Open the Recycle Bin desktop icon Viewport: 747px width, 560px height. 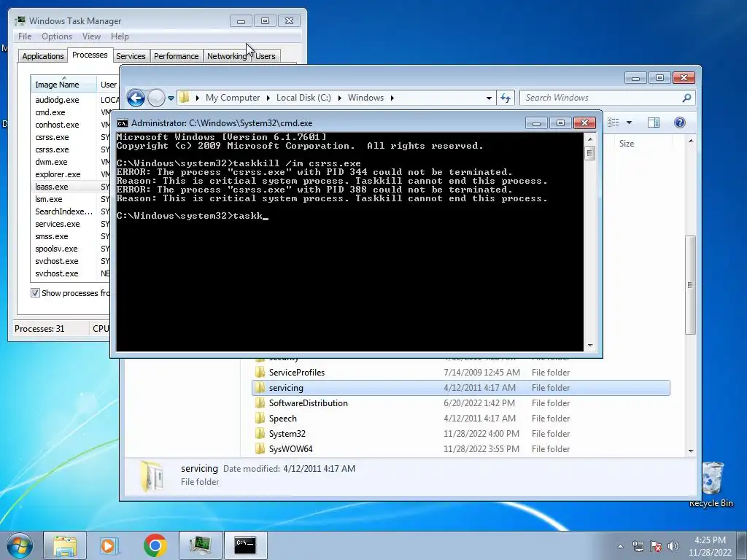[711, 484]
